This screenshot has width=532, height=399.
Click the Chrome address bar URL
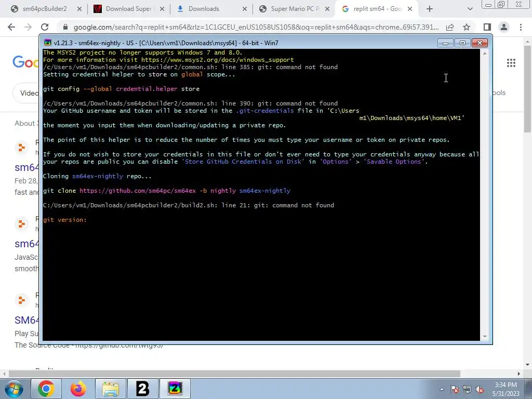coord(256,27)
